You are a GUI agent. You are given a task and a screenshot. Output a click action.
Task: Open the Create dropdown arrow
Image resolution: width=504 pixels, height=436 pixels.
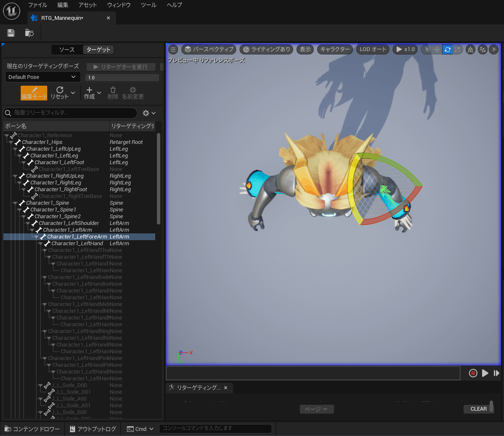point(99,93)
